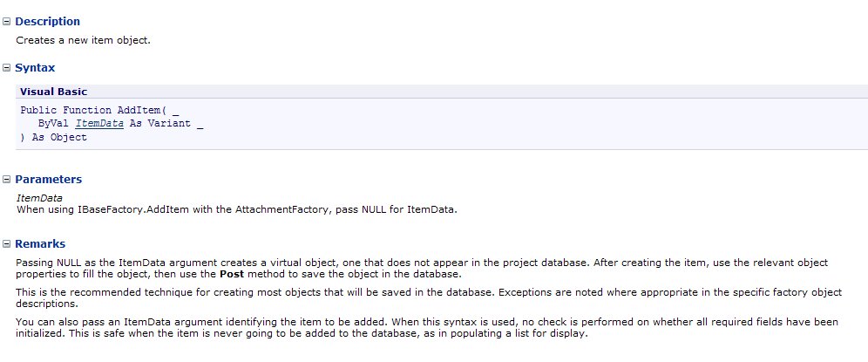
Task: Click the Parameters heading text
Action: click(x=49, y=180)
